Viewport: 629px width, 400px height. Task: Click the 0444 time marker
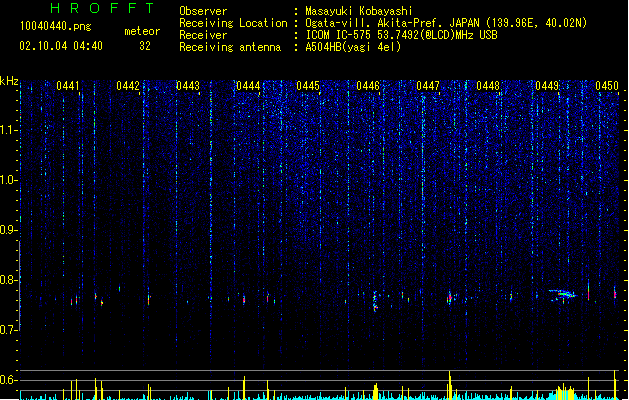248,86
